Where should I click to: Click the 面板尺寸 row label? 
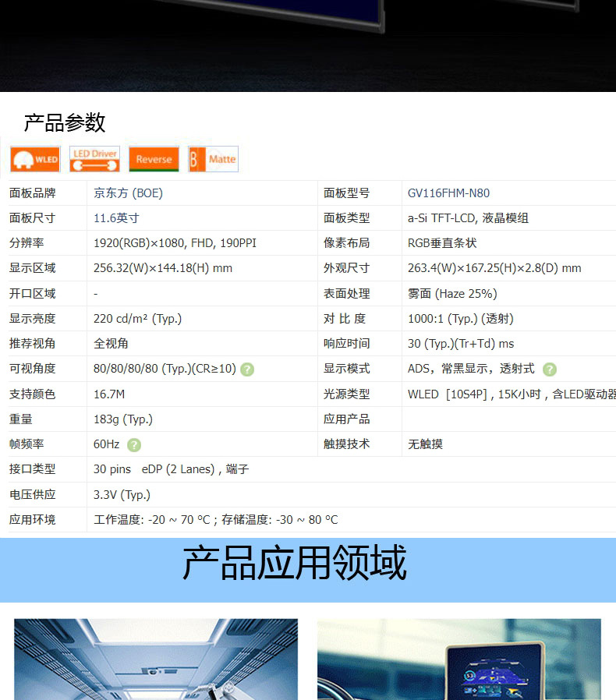pos(32,217)
